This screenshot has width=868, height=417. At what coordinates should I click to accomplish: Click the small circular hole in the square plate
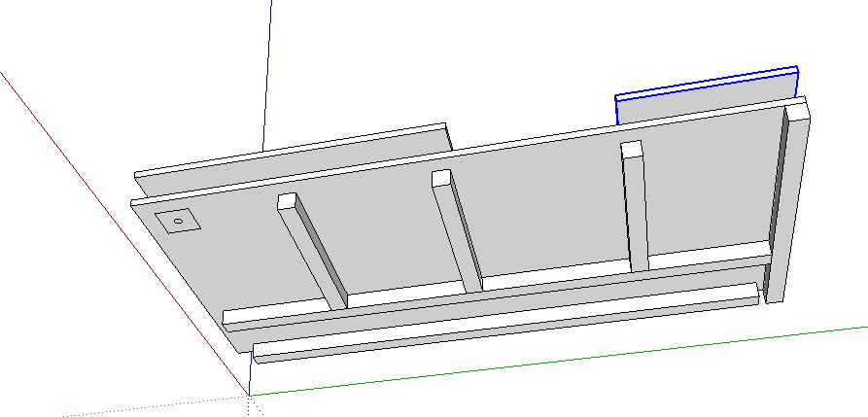178,221
